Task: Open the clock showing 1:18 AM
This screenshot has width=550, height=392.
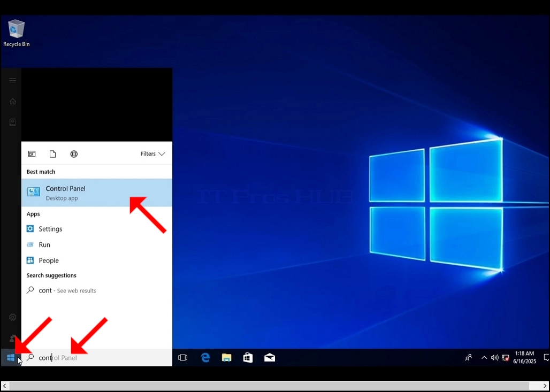Action: tap(525, 357)
